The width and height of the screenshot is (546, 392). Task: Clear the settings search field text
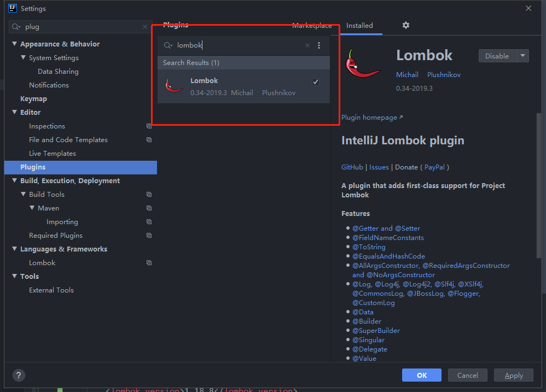(145, 27)
